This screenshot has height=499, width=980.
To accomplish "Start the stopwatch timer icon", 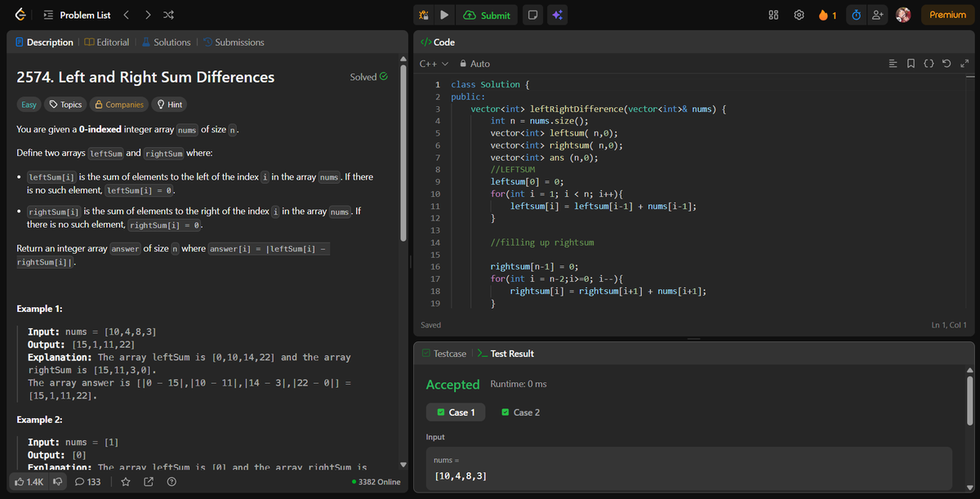I will pos(856,15).
